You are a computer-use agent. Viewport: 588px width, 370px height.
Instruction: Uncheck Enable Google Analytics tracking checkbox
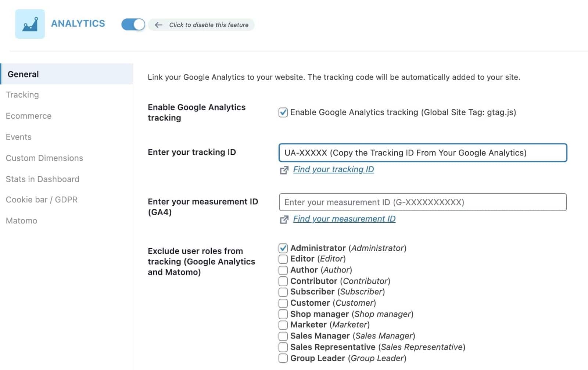[x=283, y=112]
